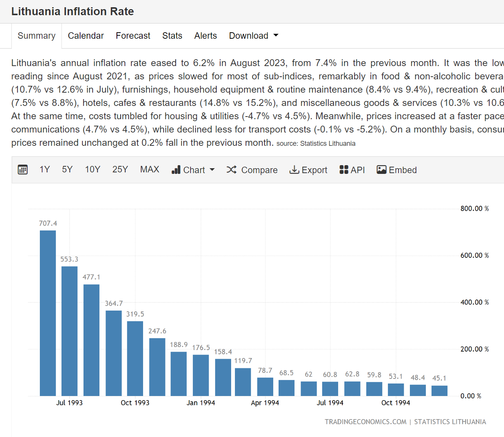This screenshot has width=504, height=437.
Task: Click the bar labeled 553.3
Action: (x=69, y=331)
